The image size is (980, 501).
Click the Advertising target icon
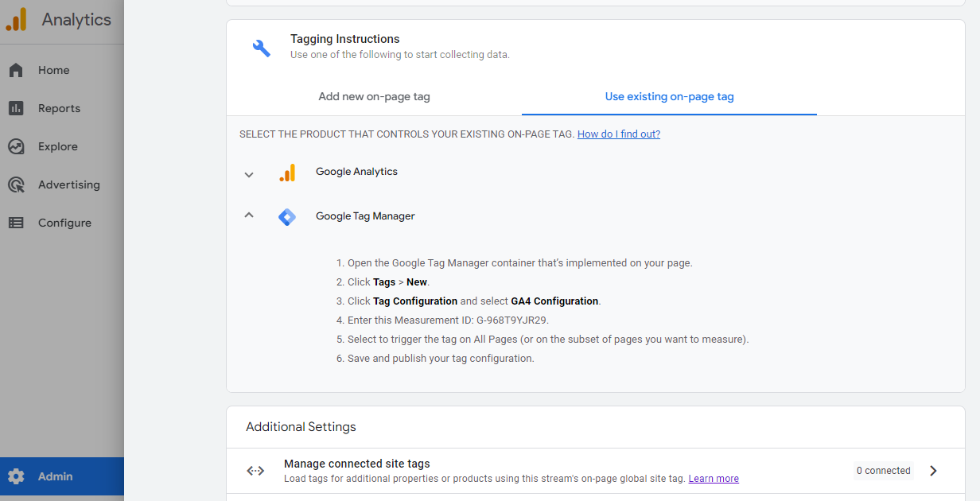point(16,184)
